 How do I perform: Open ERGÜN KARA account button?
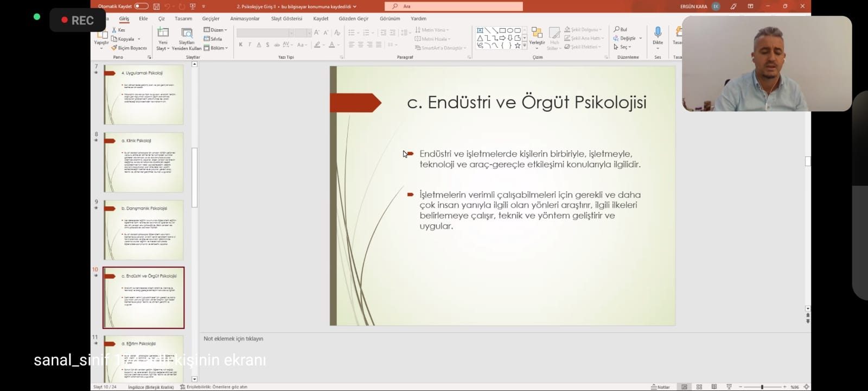[x=700, y=7]
